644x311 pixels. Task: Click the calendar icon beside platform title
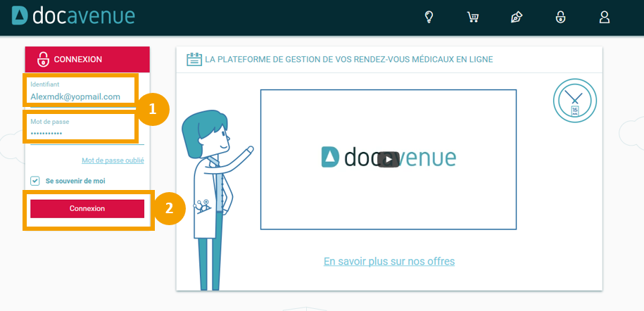coord(194,59)
